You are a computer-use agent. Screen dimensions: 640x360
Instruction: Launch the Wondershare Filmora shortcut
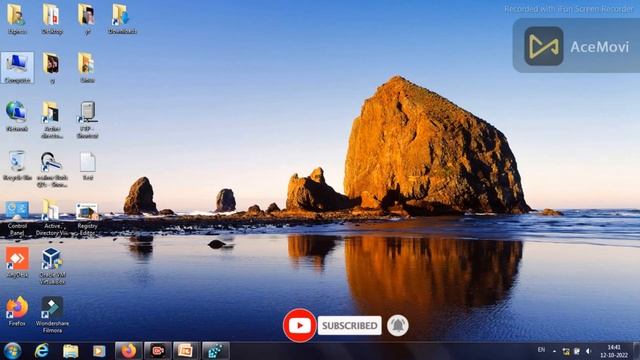click(52, 315)
